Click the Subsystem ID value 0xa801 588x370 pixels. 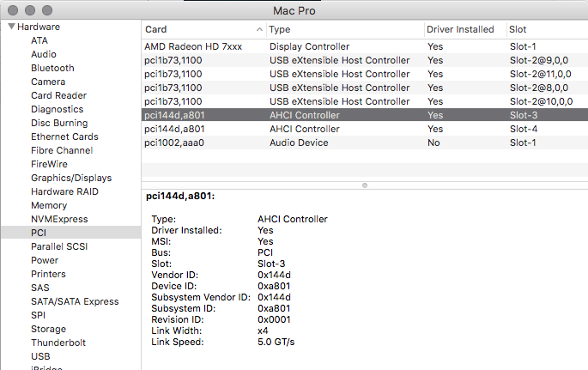coord(274,308)
